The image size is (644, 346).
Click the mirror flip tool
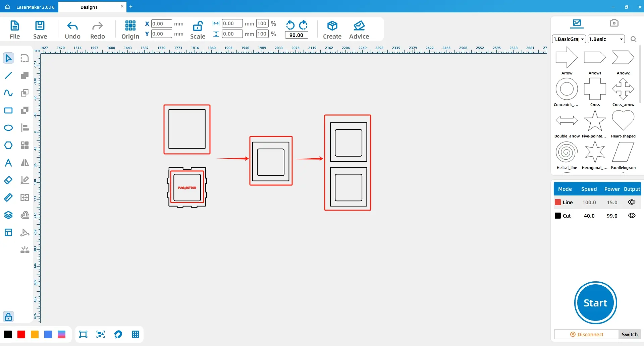(x=25, y=163)
